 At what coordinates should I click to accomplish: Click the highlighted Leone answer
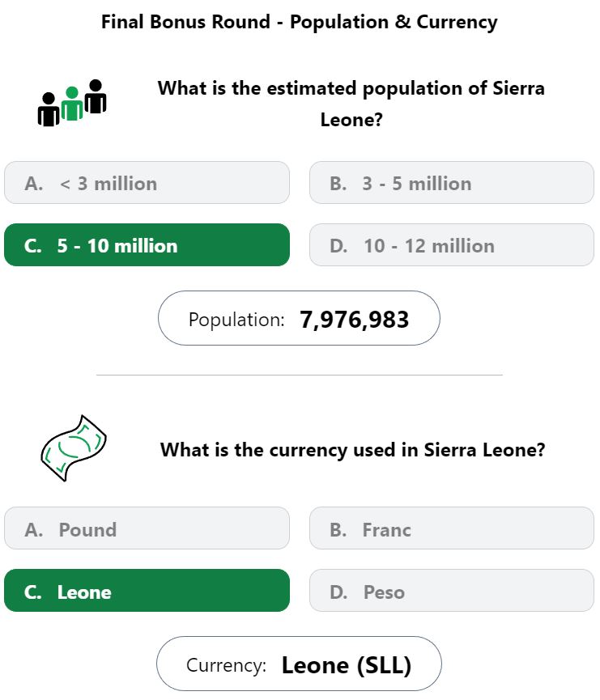(x=147, y=591)
